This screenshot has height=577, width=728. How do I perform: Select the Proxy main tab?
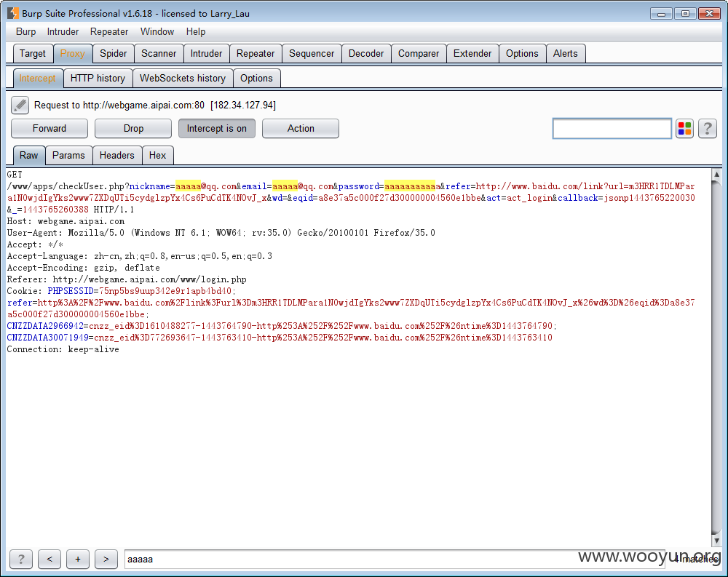point(72,53)
